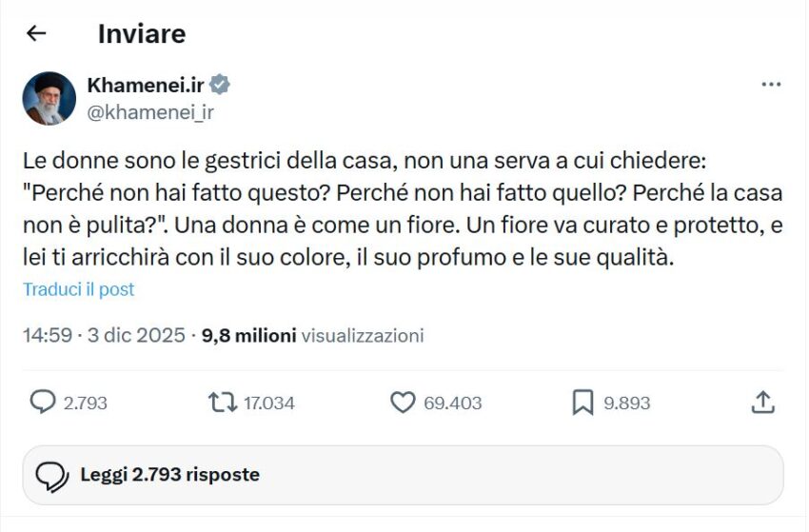
Task: Click the 69.403 likes count
Action: [452, 404]
